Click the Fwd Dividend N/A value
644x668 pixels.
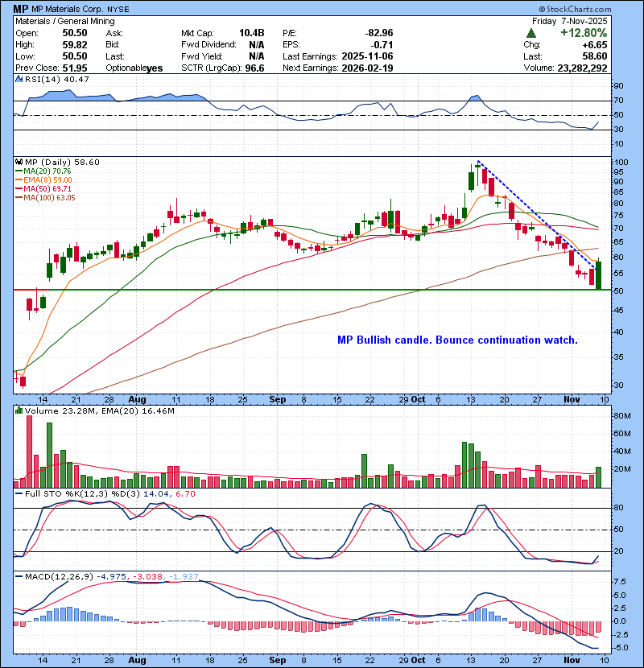point(256,45)
